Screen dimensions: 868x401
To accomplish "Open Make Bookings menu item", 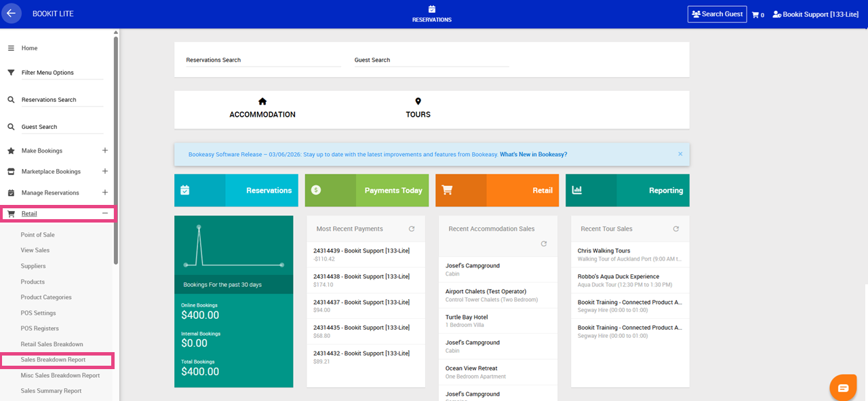I will (41, 151).
